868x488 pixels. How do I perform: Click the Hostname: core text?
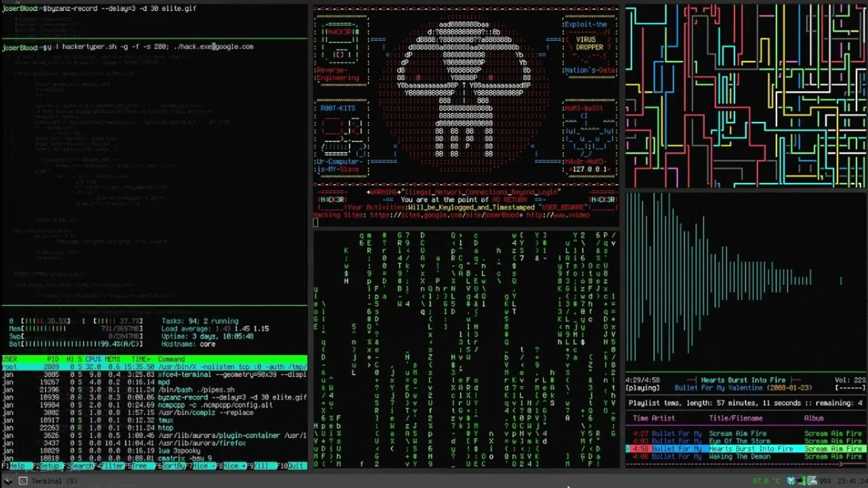click(188, 344)
